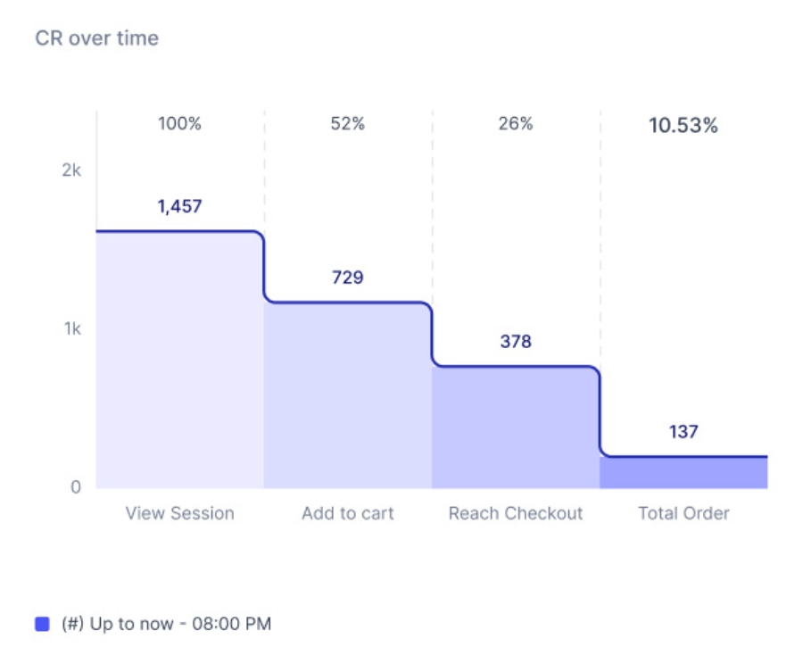
Task: Click the 137 data value label
Action: (x=683, y=432)
